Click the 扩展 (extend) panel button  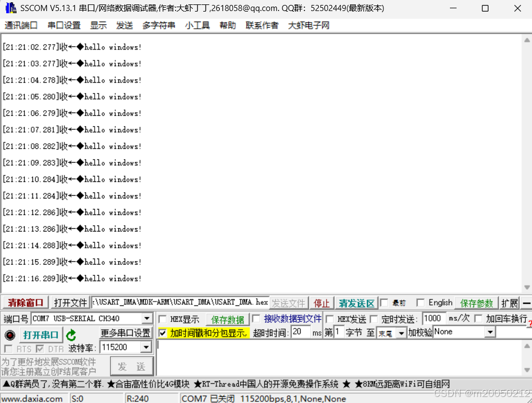[x=509, y=303]
